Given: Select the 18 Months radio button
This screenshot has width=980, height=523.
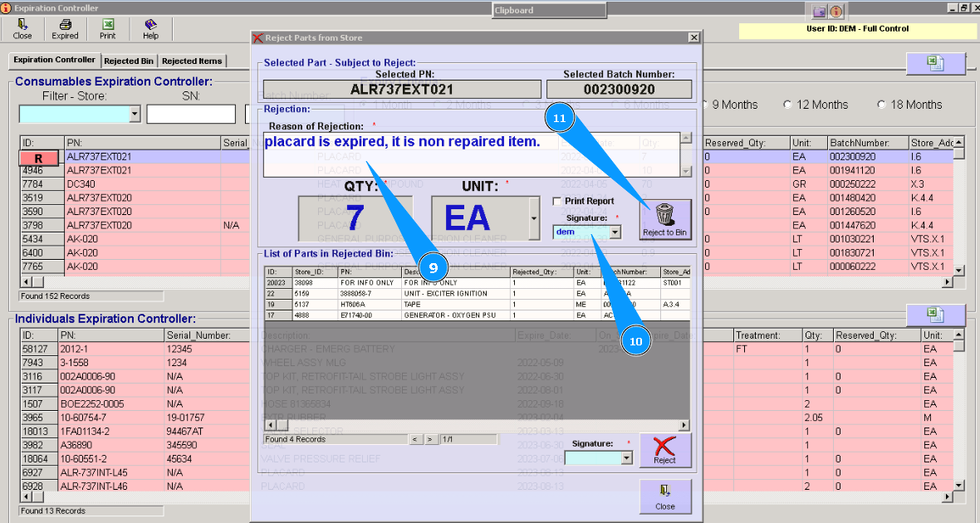Looking at the screenshot, I should pyautogui.click(x=881, y=105).
